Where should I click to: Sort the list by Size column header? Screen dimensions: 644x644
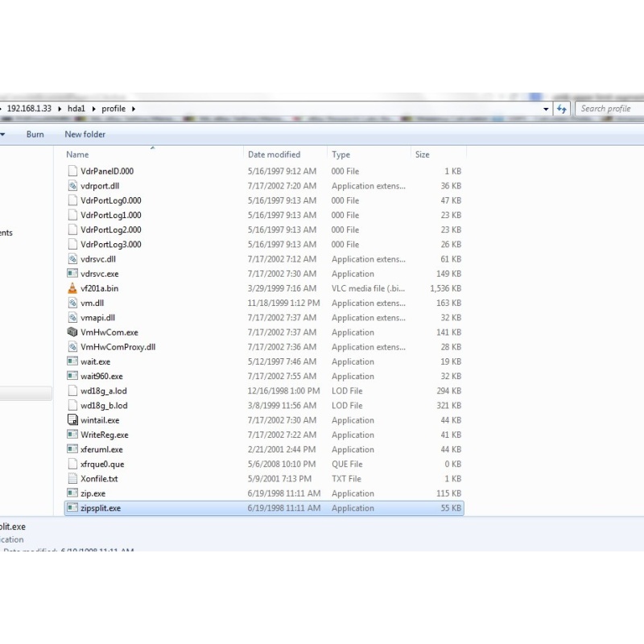point(423,155)
